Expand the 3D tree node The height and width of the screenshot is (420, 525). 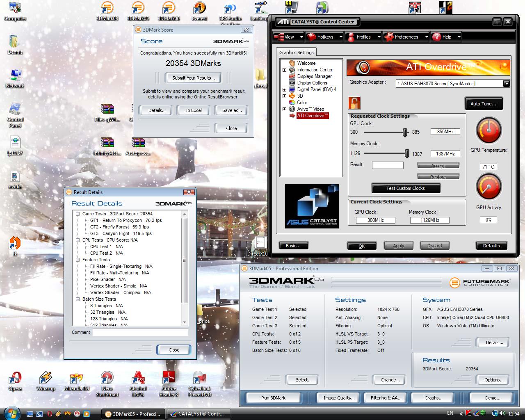pos(284,96)
